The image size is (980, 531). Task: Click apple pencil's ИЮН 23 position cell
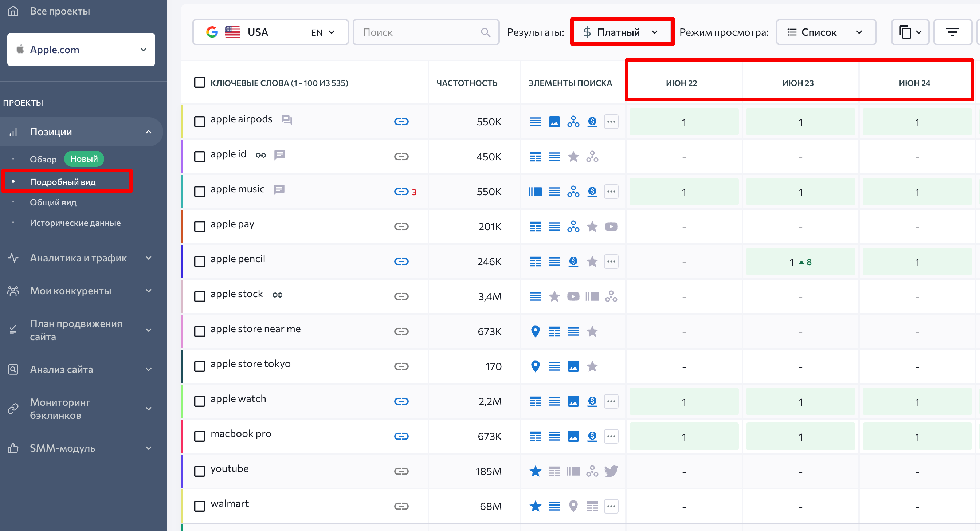[x=800, y=262]
